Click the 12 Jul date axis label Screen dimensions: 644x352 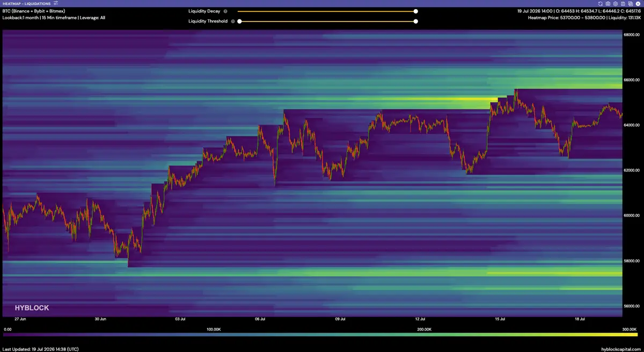[420, 319]
